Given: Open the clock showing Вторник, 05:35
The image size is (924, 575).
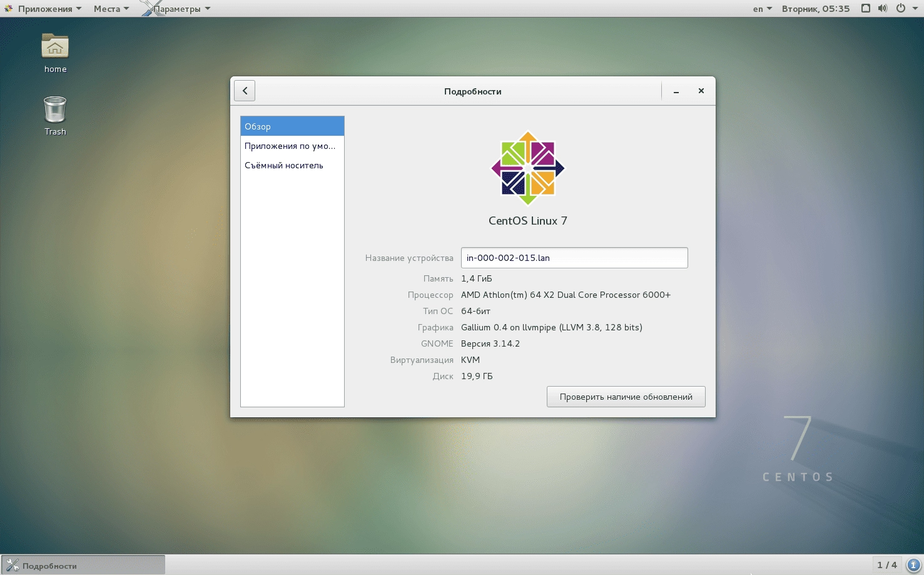Looking at the screenshot, I should 816,9.
